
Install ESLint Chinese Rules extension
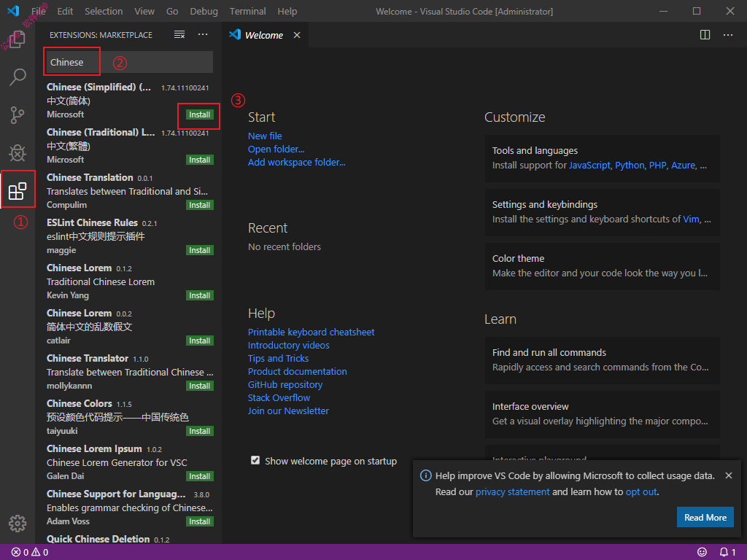199,250
